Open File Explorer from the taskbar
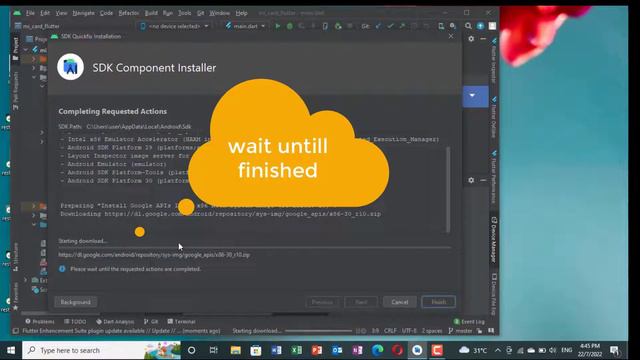Viewport: 640px width, 360px height. click(x=236, y=350)
